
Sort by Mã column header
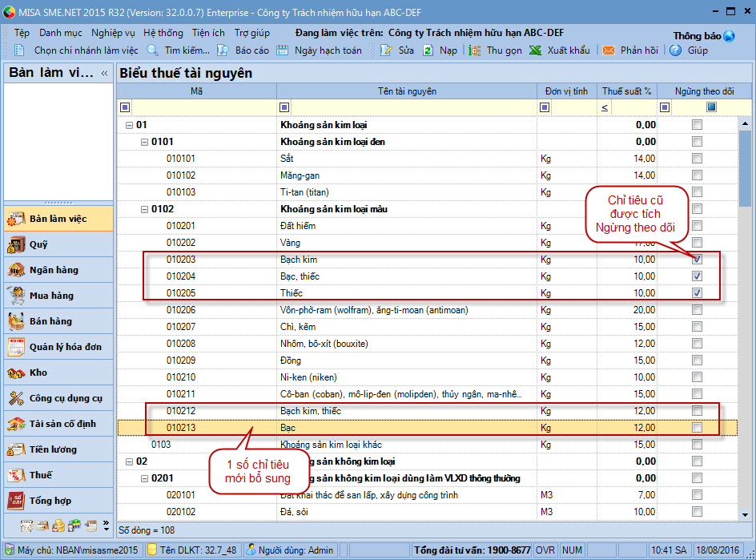pos(197,91)
